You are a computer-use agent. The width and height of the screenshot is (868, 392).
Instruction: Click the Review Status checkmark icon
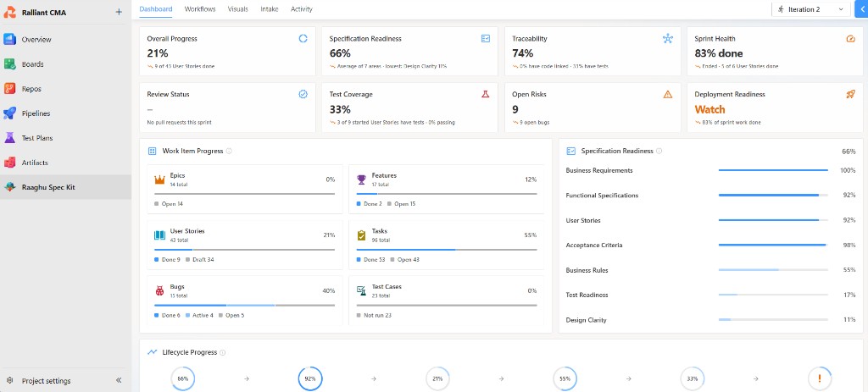click(303, 94)
